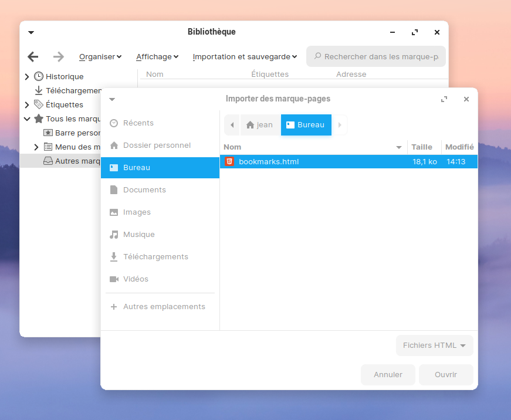This screenshot has width=511, height=420.
Task: Open the Affichage menu
Action: pyautogui.click(x=157, y=57)
